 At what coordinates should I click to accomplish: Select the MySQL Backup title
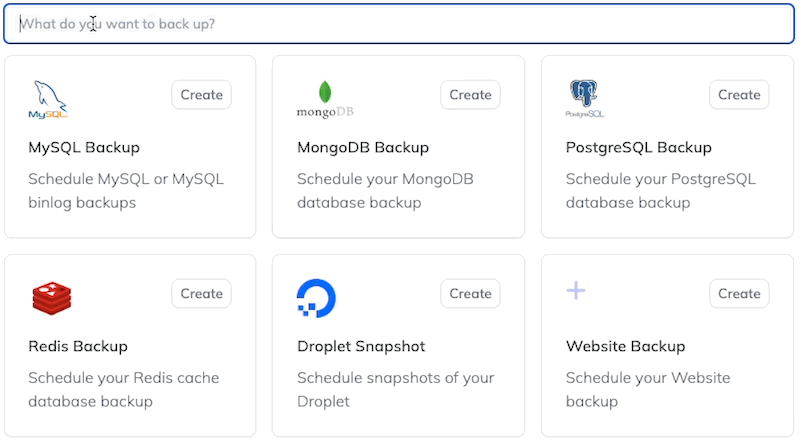[x=84, y=148]
